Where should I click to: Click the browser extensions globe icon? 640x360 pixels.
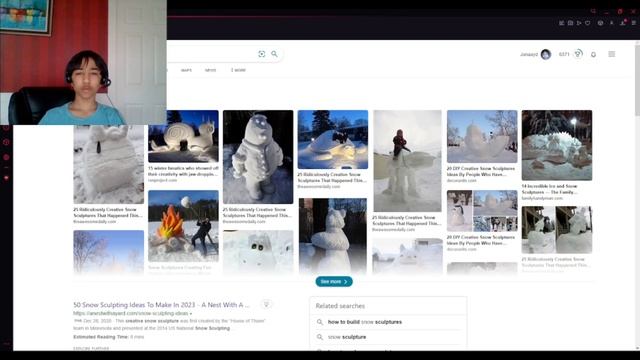coord(600,23)
